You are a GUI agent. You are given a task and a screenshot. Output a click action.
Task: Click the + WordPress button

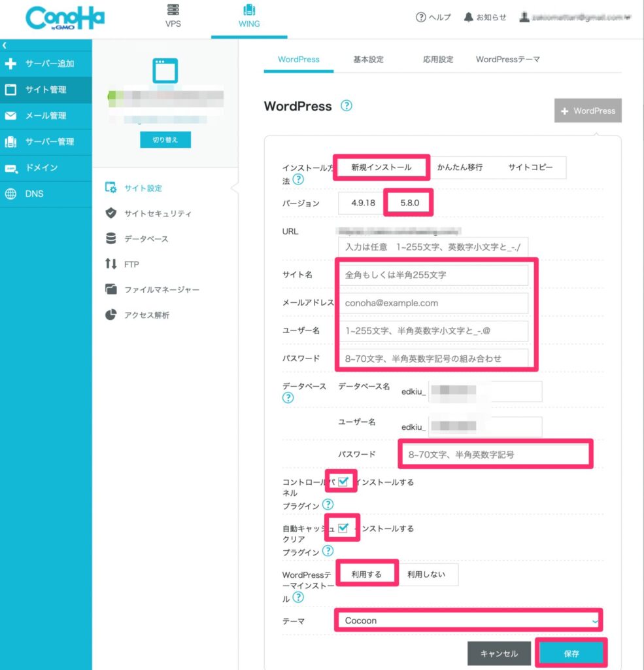click(588, 111)
